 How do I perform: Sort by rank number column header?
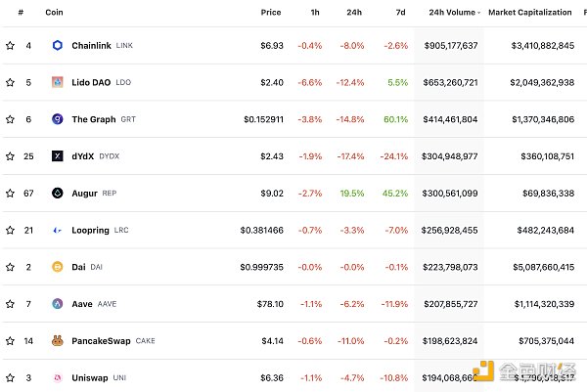[x=21, y=13]
